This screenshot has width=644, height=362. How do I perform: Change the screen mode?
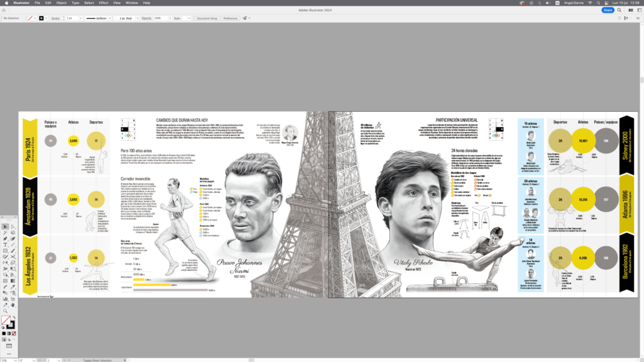pos(9,346)
